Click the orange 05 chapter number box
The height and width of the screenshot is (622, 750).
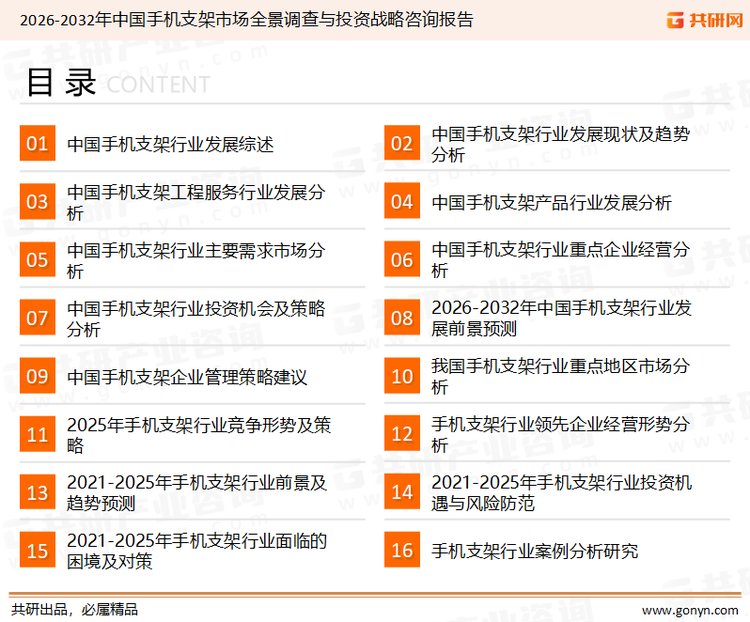[37, 259]
